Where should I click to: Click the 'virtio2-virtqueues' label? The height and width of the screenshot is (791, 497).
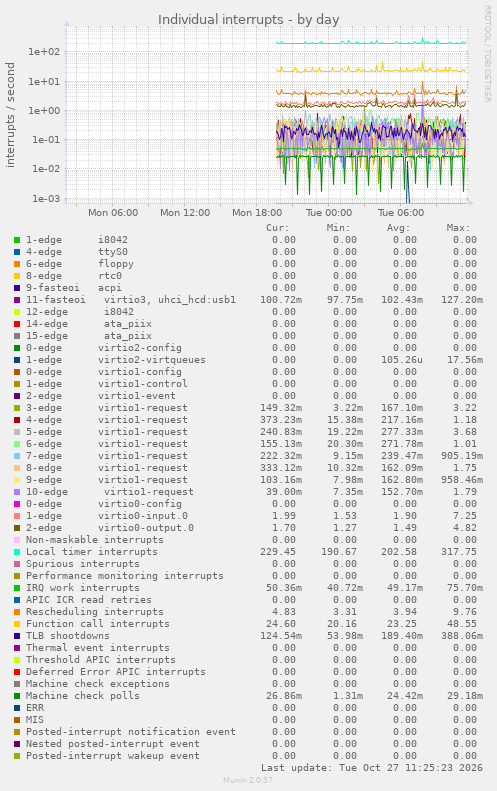[x=152, y=360]
